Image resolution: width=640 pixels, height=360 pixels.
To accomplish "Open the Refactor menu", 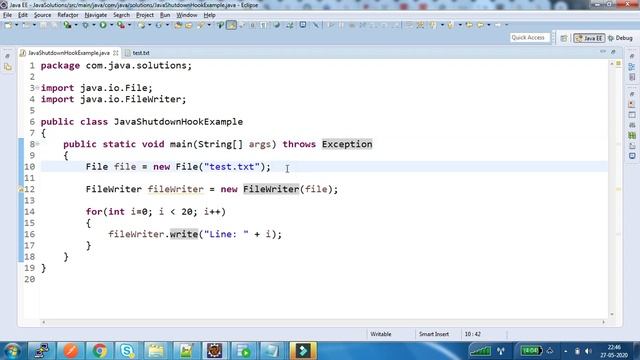I will click(68, 15).
